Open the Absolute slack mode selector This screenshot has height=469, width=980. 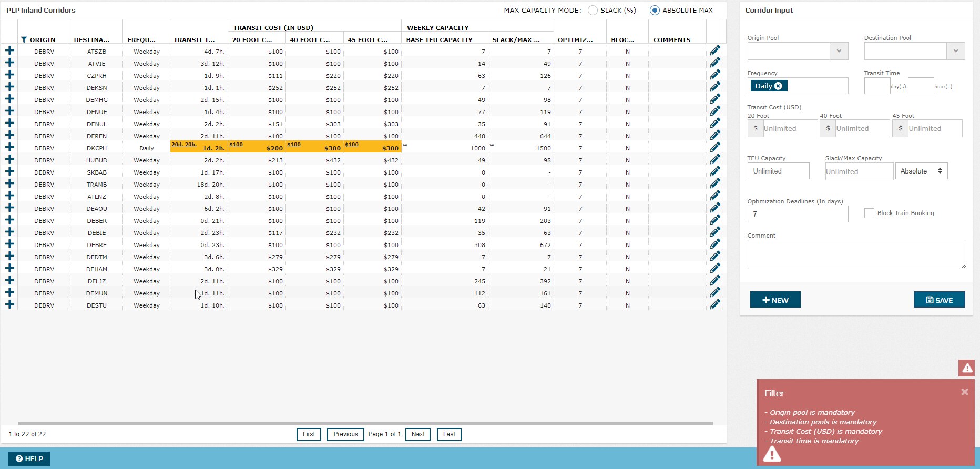[921, 171]
